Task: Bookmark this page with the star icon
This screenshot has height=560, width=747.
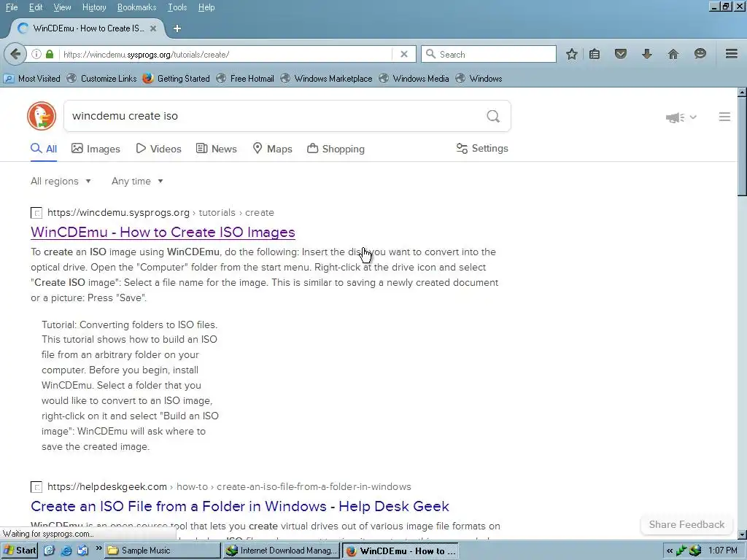Action: click(572, 54)
